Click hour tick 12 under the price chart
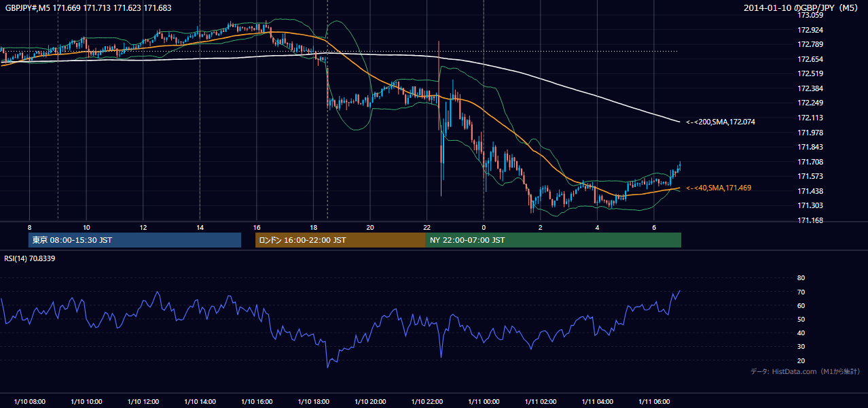This screenshot has height=408, width=868. (143, 227)
